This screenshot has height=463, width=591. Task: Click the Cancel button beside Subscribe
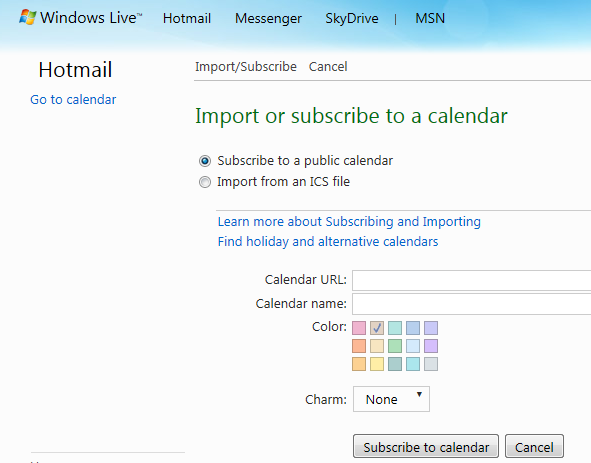click(x=534, y=447)
